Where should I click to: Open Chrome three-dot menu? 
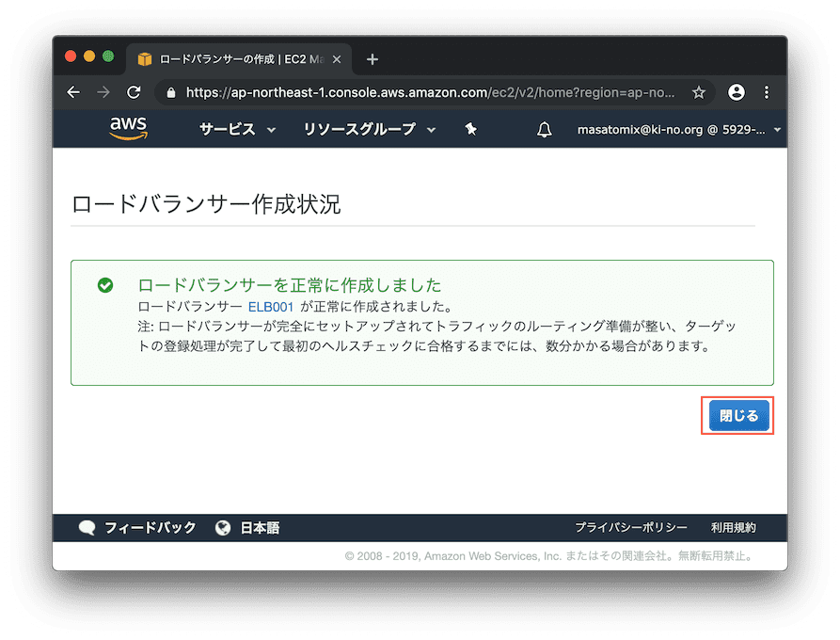pos(767,92)
